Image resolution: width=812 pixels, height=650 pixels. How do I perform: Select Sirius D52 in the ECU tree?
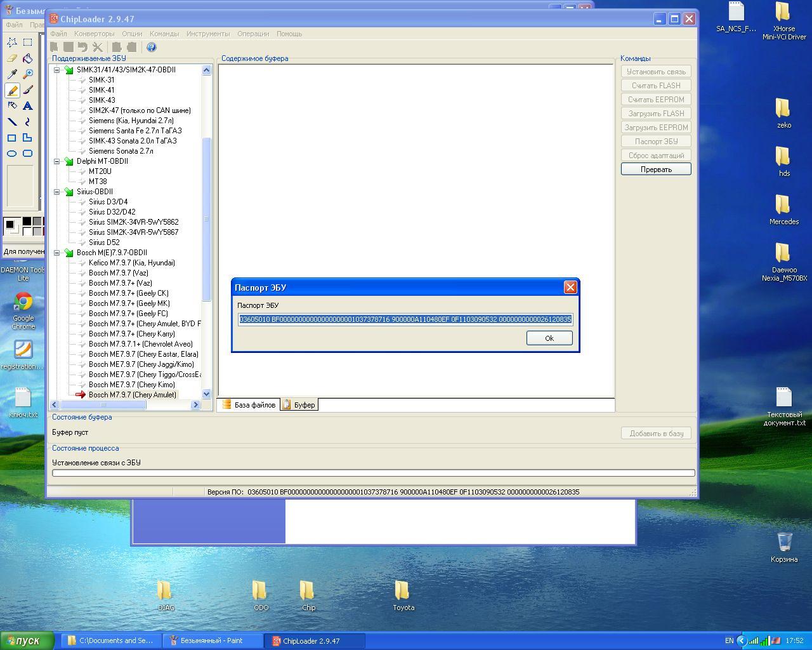(x=104, y=242)
